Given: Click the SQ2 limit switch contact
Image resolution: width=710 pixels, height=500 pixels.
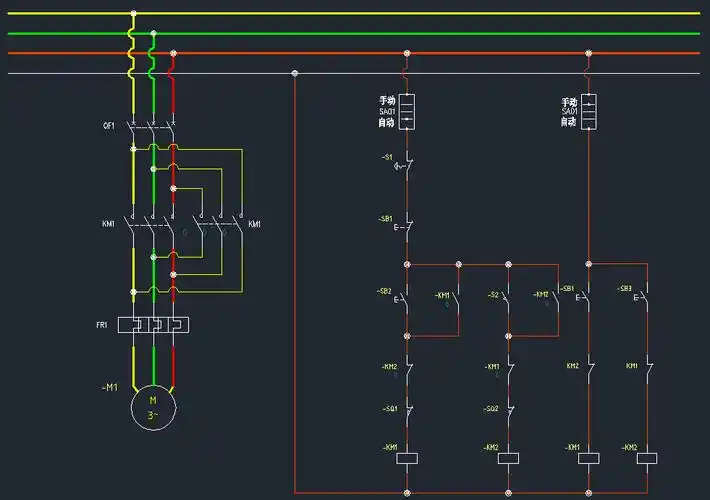Looking at the screenshot, I should pos(509,410).
